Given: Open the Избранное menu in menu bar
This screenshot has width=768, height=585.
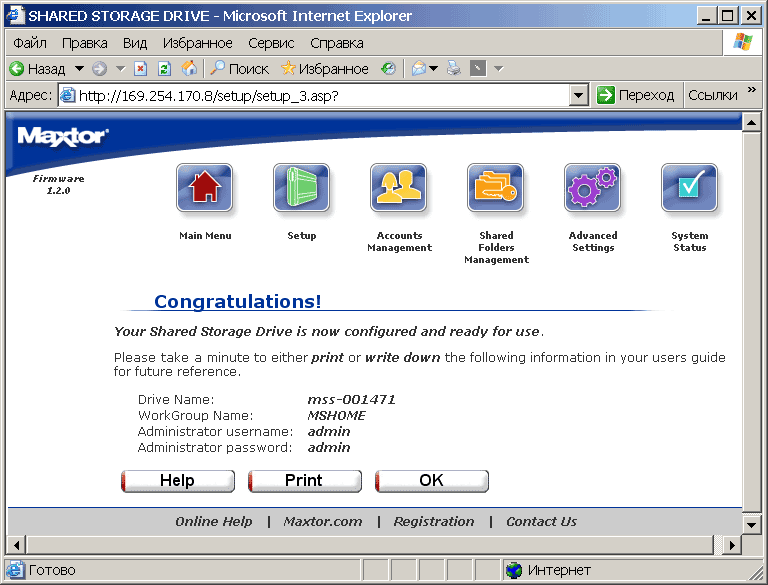Looking at the screenshot, I should [x=197, y=43].
